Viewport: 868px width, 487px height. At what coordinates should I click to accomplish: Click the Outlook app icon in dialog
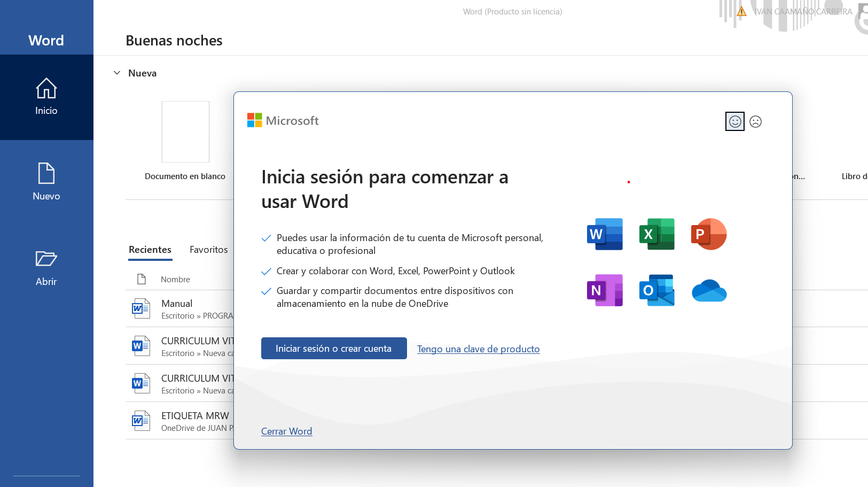657,290
